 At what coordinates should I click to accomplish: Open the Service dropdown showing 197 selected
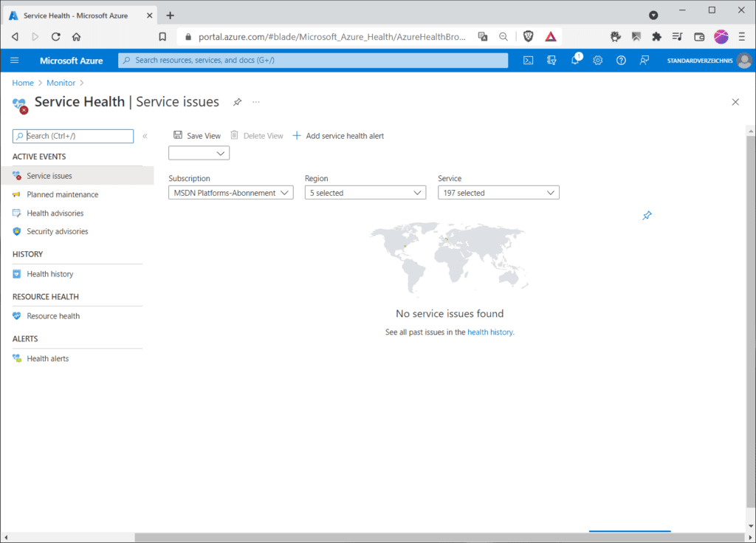(498, 193)
